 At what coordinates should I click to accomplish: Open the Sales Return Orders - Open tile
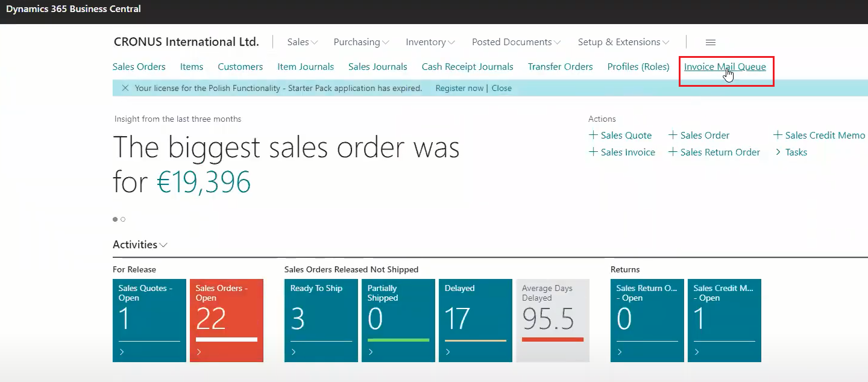(x=647, y=321)
